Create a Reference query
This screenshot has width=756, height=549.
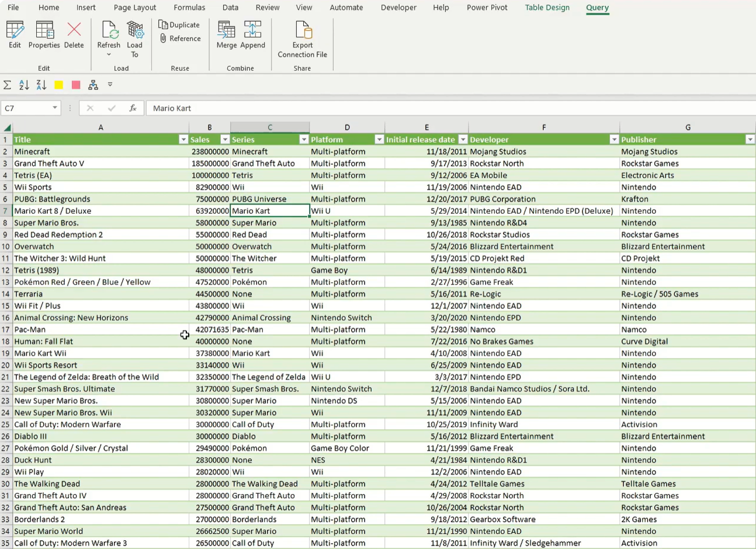180,39
